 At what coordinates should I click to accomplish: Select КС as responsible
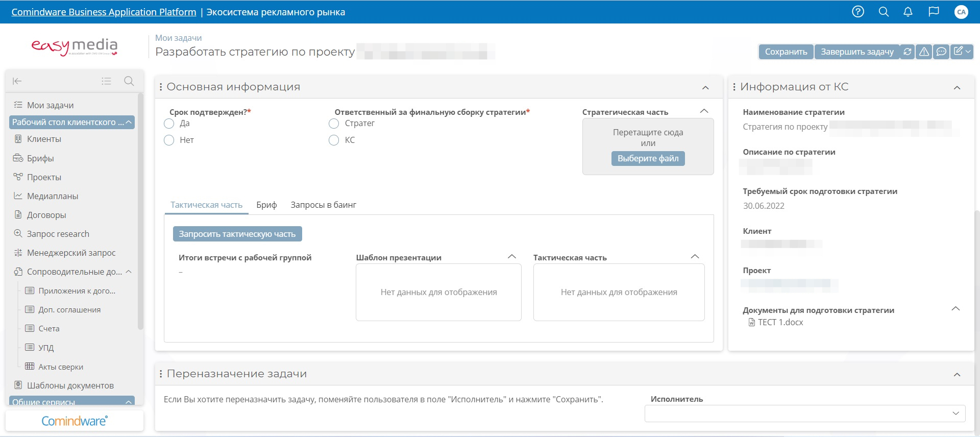pyautogui.click(x=334, y=140)
